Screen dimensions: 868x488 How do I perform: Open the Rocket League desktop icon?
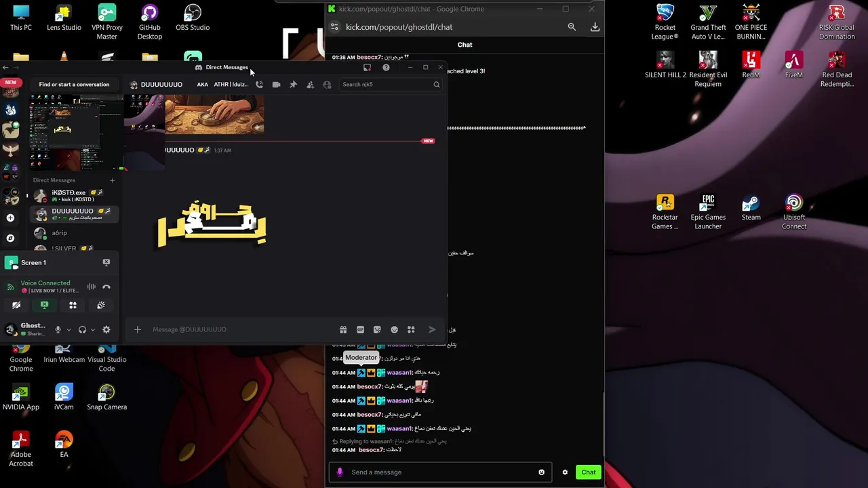coord(665,22)
